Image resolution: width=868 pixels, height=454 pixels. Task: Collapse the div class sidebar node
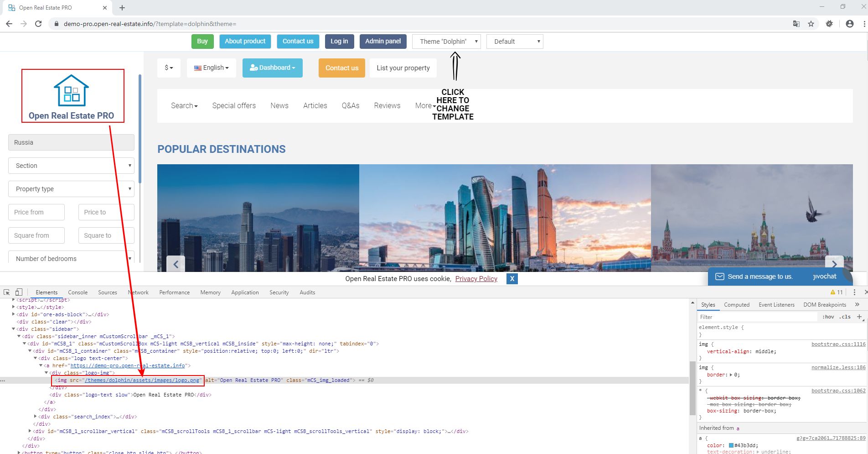pyautogui.click(x=13, y=329)
